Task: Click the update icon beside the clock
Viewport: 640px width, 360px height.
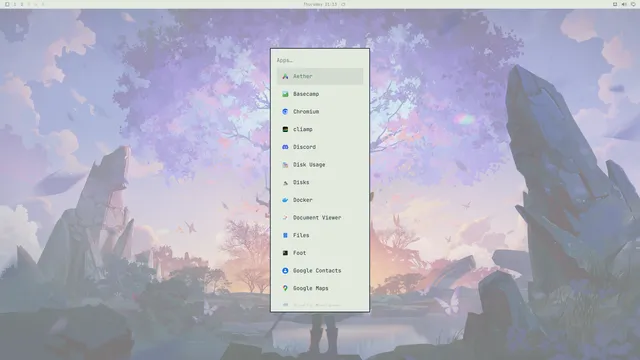Action: 343,4
